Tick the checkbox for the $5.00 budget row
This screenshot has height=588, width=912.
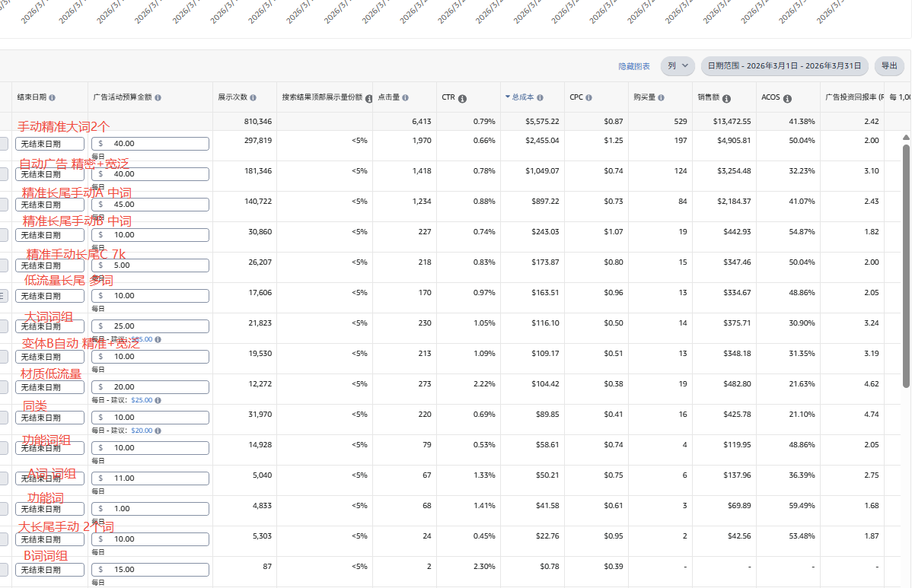point(3,265)
